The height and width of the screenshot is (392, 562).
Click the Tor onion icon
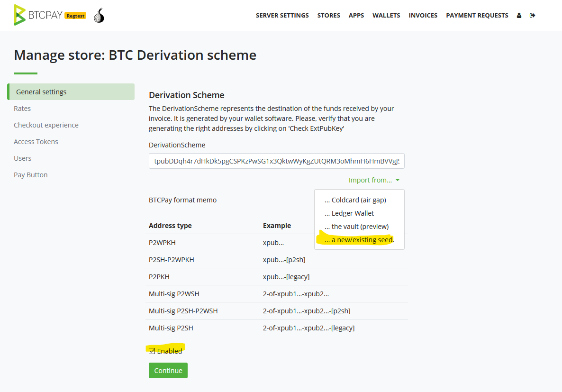[99, 15]
